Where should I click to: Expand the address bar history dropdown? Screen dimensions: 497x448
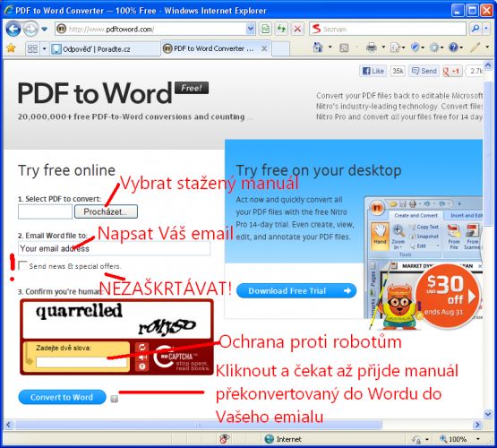point(251,30)
